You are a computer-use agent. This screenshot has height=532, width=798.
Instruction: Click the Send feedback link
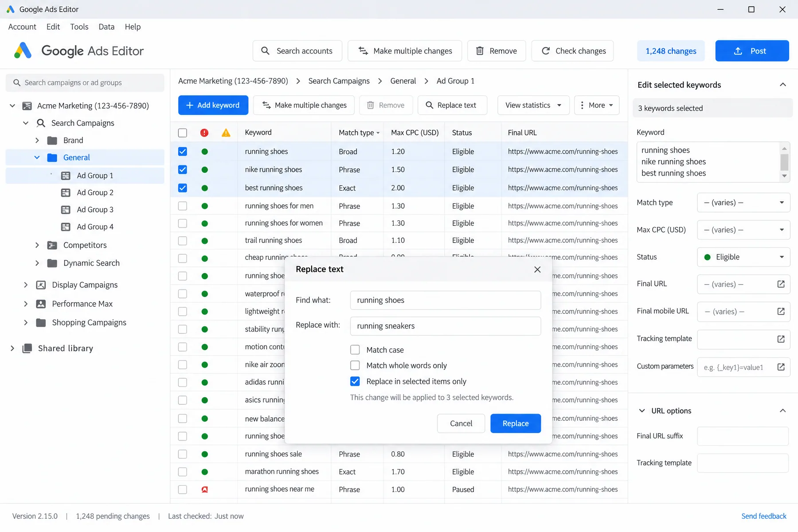pyautogui.click(x=764, y=516)
